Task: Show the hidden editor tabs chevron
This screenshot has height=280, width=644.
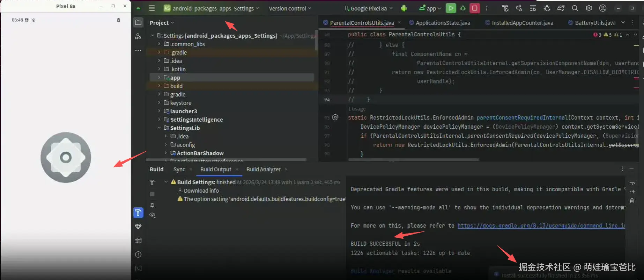Action: 623,22
